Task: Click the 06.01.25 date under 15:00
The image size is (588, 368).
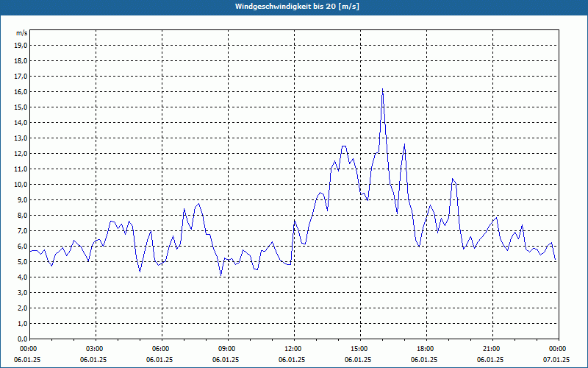Action: (358, 360)
